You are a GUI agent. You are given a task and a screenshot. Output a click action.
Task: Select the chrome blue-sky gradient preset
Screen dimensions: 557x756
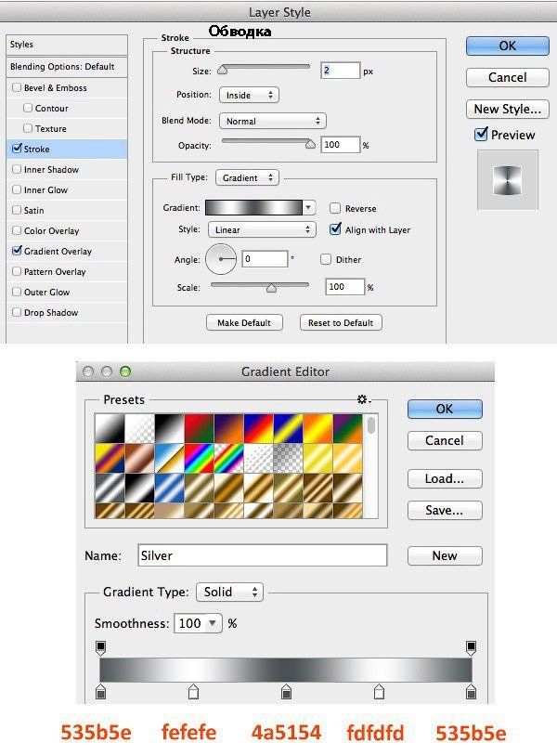coord(169,458)
